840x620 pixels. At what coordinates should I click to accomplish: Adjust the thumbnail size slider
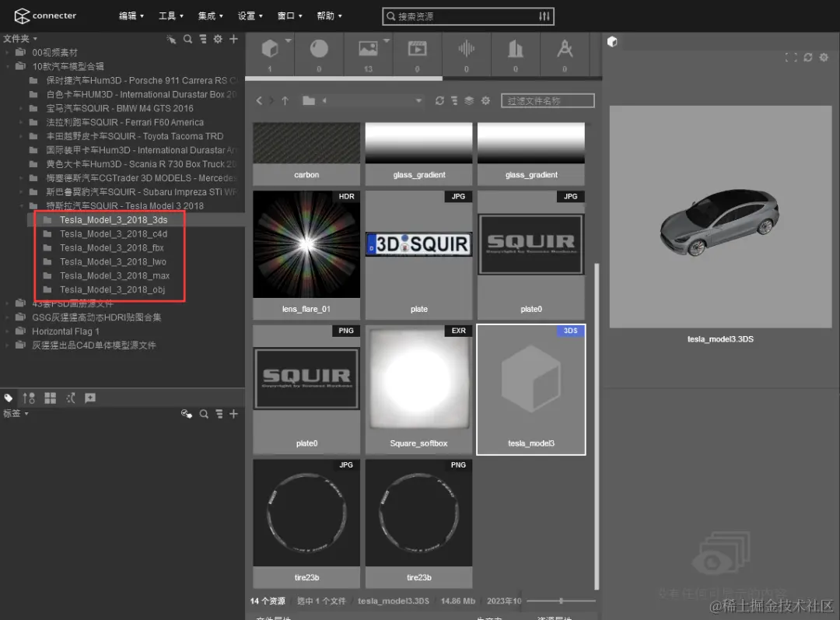[561, 601]
